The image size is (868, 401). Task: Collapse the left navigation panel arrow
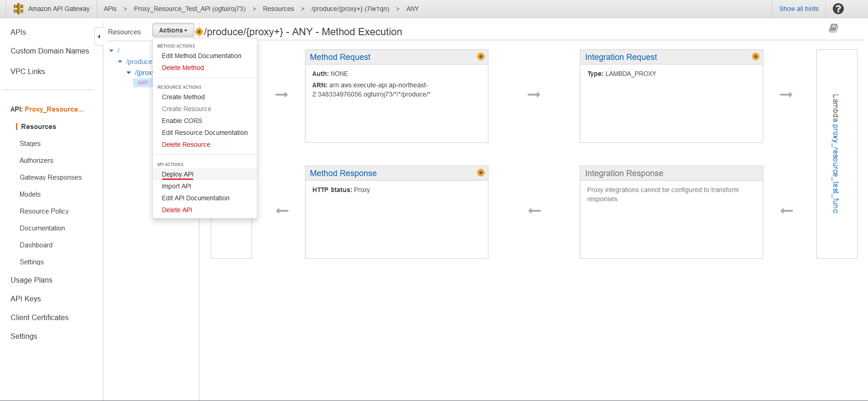pos(99,37)
